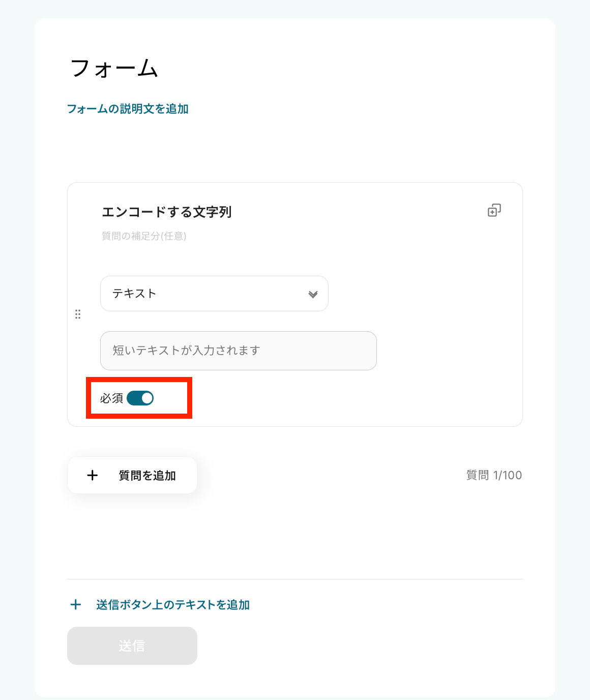Toggle the 必須 switch off
The image size is (590, 700).
pos(140,398)
